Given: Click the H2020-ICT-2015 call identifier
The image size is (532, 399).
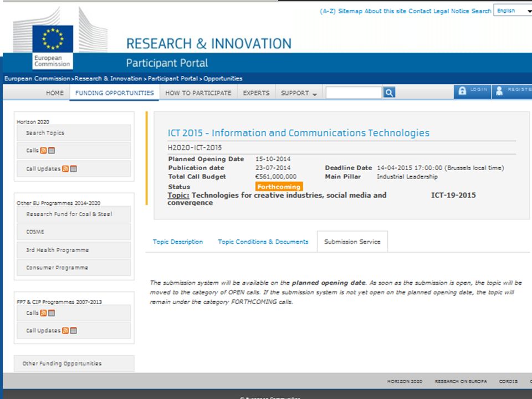Looking at the screenshot, I should [x=195, y=147].
